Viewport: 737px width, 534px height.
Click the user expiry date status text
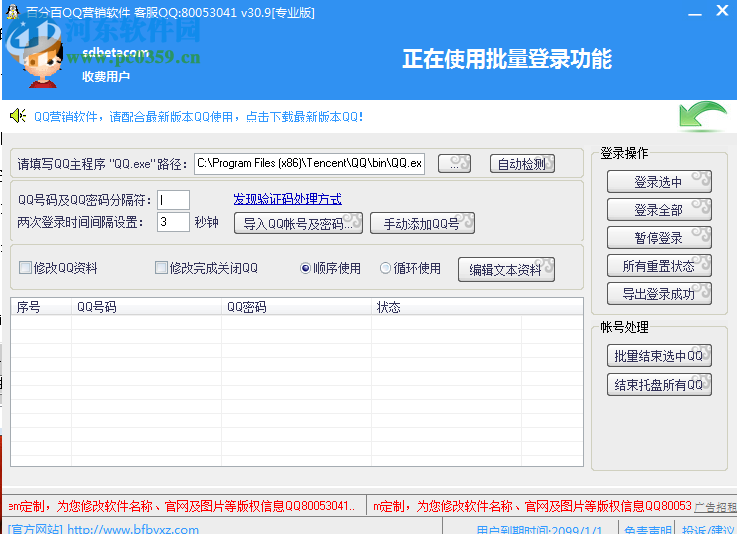tap(539, 529)
